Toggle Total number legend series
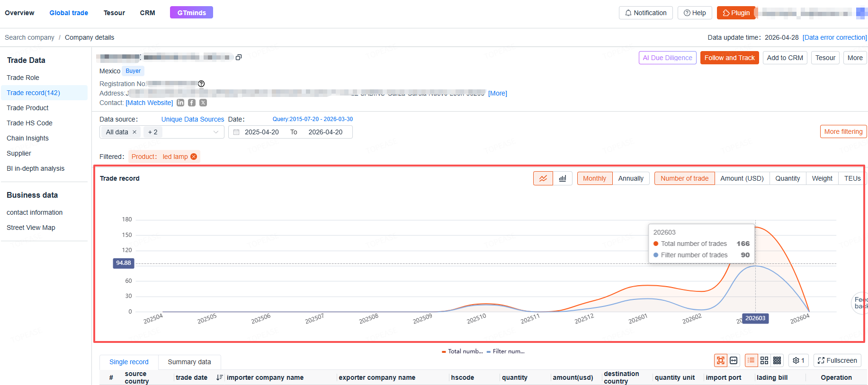This screenshot has width=868, height=385. point(462,351)
